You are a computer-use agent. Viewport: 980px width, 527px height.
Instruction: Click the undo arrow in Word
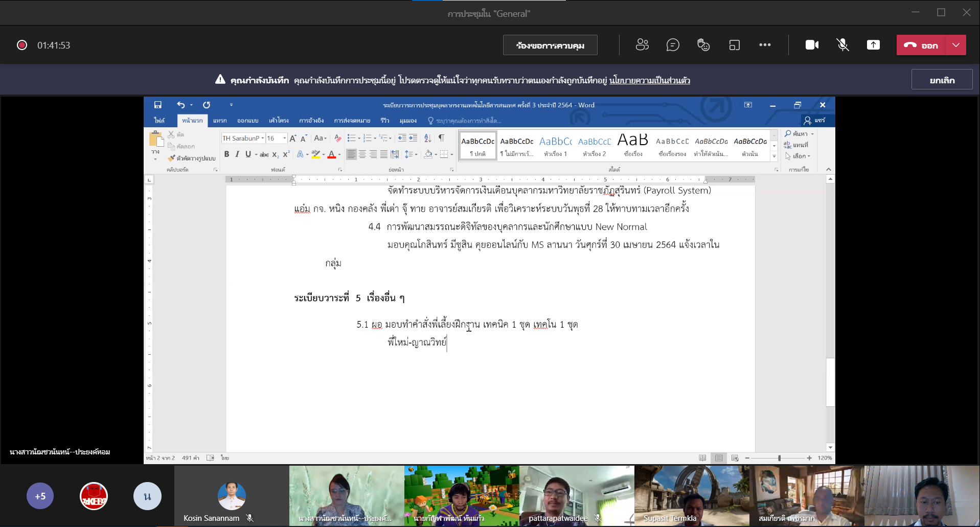coord(181,105)
